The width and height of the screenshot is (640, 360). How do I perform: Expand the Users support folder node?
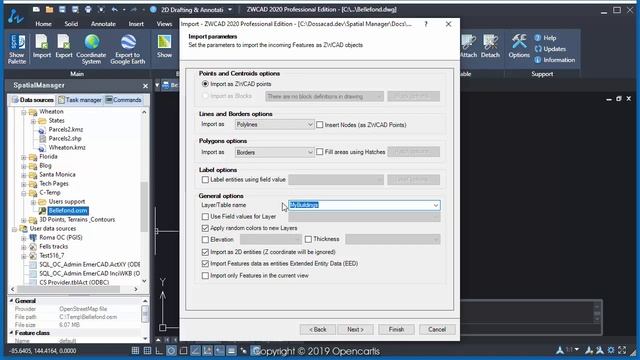click(33, 202)
